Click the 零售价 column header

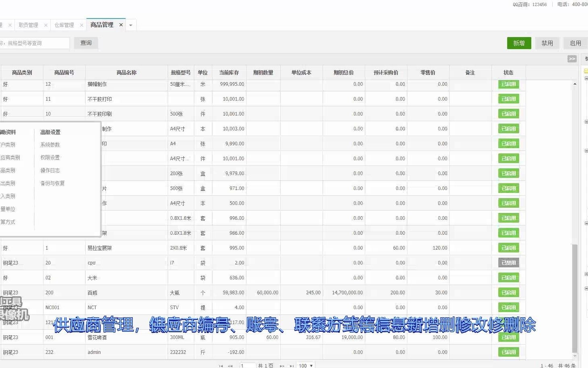coord(428,72)
